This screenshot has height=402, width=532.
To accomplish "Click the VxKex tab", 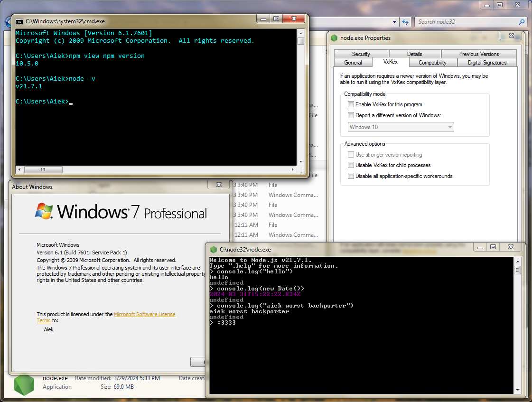I will [x=391, y=62].
